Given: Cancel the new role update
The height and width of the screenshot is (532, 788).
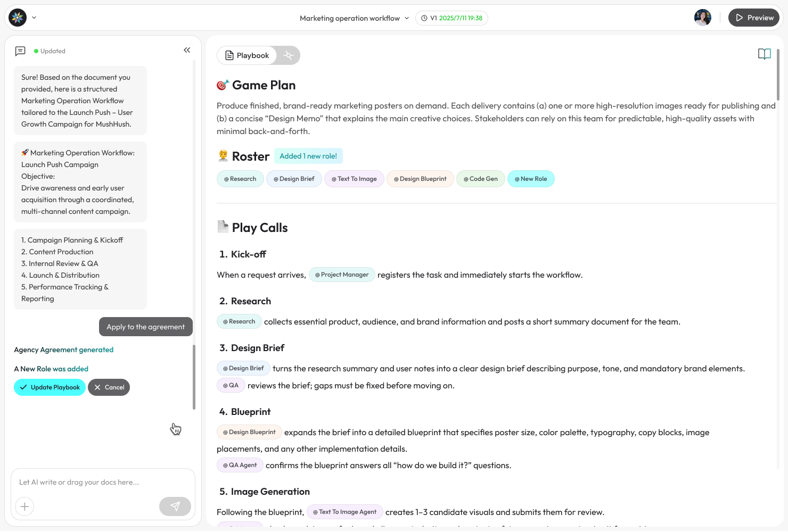Looking at the screenshot, I should 109,387.
